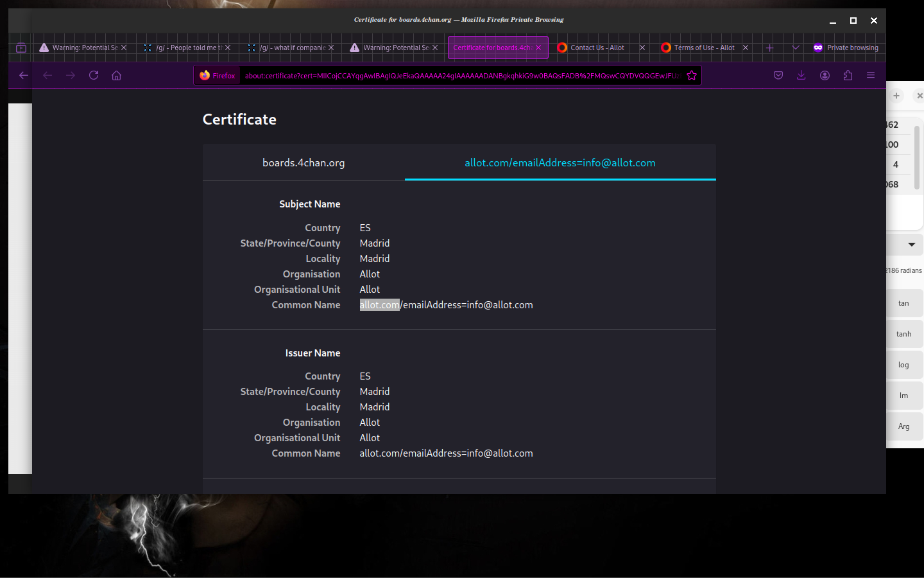This screenshot has height=578, width=924.
Task: Click the Certificate page heading
Action: (x=239, y=119)
